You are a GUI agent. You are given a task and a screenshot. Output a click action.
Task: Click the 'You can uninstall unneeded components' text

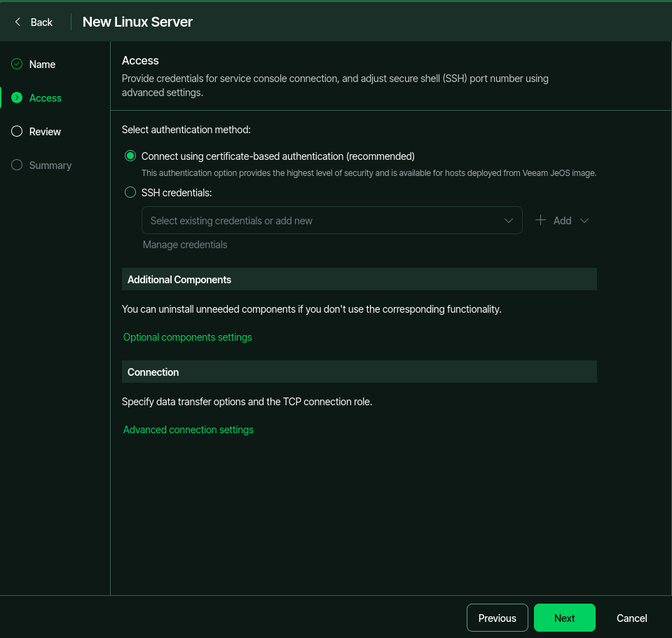coord(312,309)
